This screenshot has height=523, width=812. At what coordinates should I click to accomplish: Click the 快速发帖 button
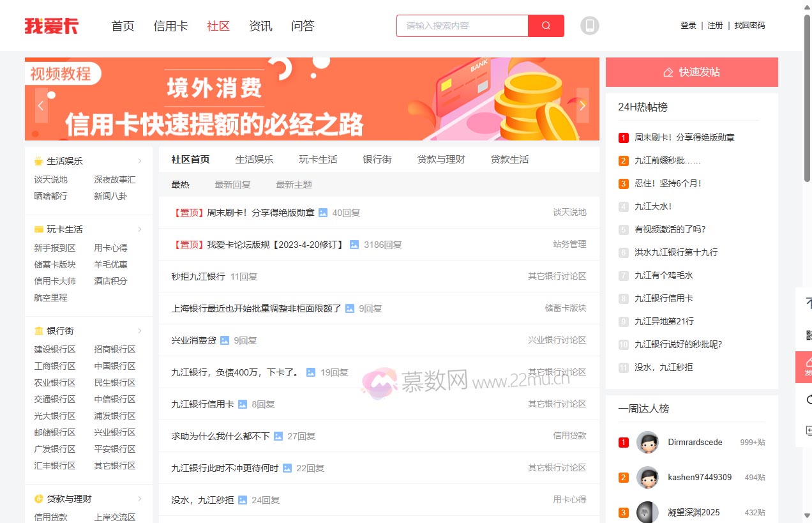tap(691, 72)
